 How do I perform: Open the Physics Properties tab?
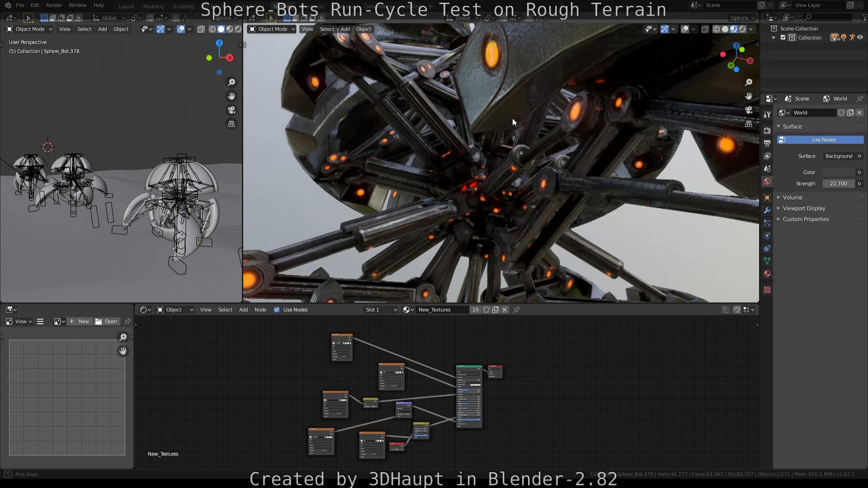[767, 235]
